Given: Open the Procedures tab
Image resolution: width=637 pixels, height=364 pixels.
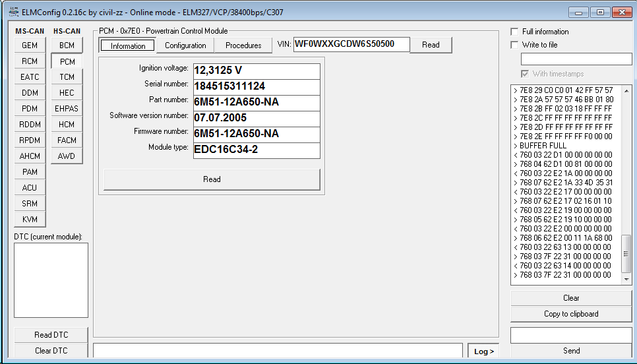Looking at the screenshot, I should [x=243, y=45].
